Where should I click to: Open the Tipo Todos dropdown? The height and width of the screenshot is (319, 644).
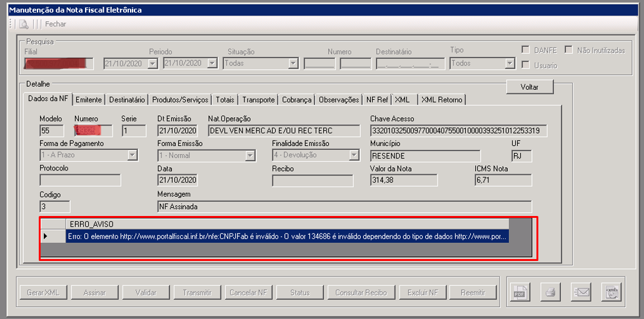(510, 64)
